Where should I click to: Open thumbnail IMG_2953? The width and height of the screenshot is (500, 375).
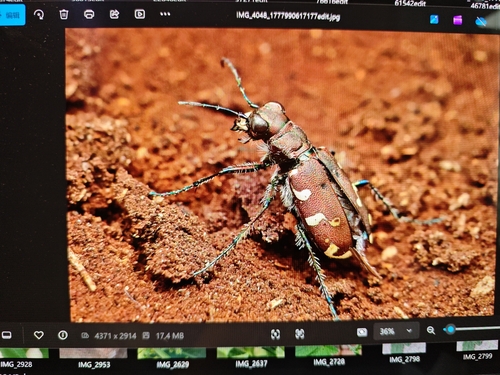[x=93, y=358]
